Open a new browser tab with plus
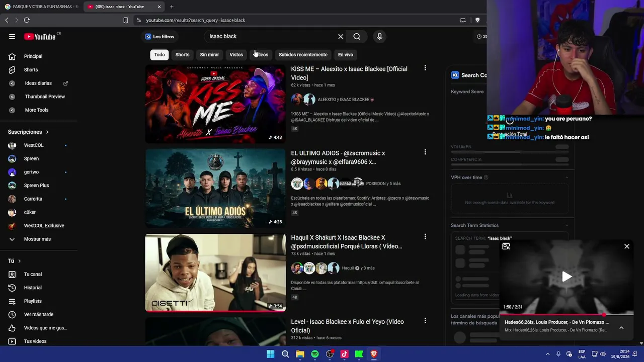The height and width of the screenshot is (362, 644). pyautogui.click(x=172, y=7)
